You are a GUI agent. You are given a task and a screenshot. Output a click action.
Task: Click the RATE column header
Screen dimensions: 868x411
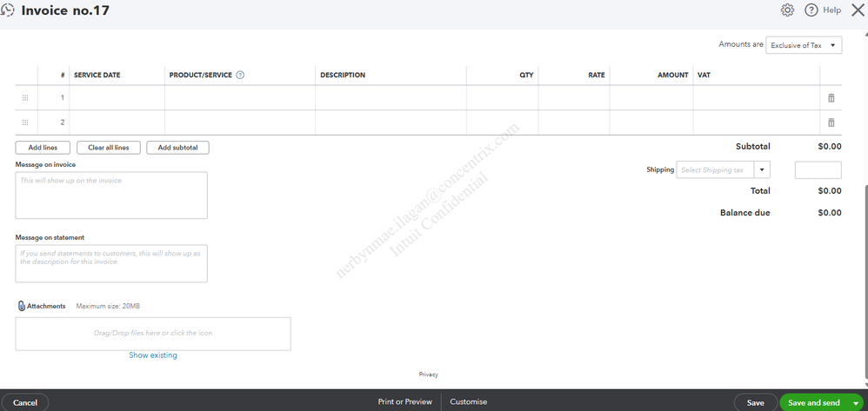point(596,76)
